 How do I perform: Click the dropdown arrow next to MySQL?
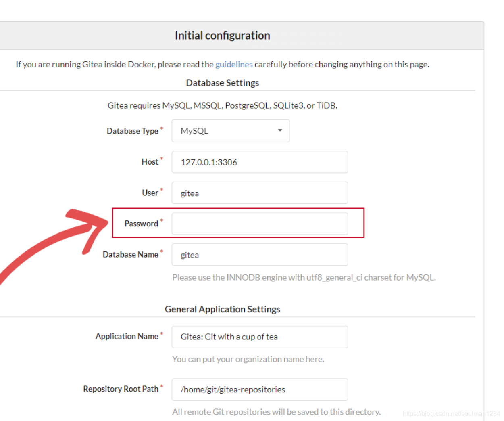tap(280, 130)
